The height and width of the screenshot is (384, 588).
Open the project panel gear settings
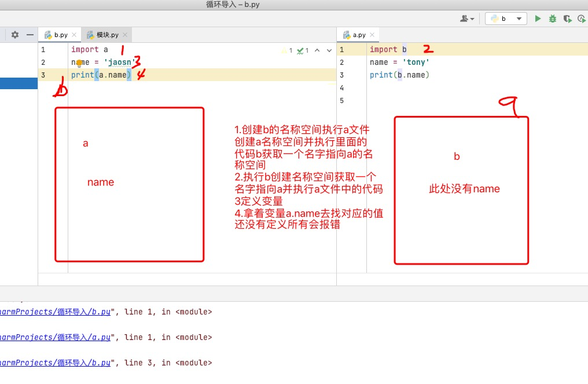[x=15, y=35]
